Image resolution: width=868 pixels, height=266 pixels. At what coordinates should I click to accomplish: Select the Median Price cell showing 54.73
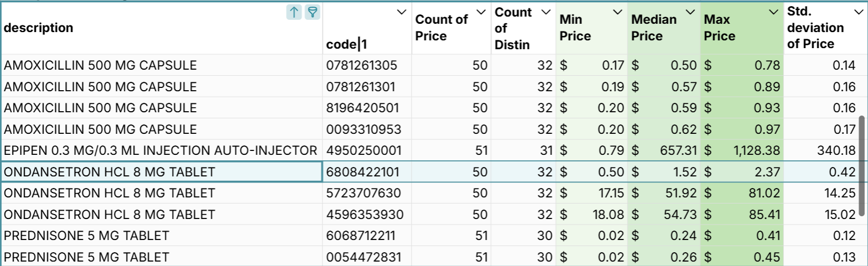coord(680,215)
